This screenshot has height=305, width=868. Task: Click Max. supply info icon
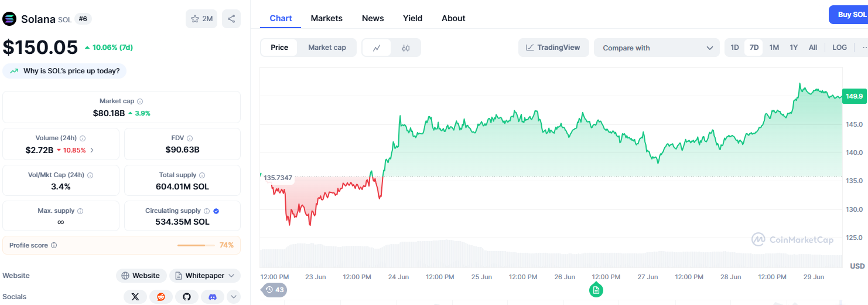(80, 211)
